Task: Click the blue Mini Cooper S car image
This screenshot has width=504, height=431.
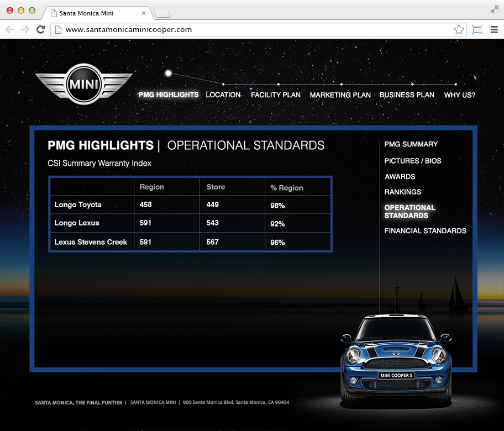Action: (396, 359)
